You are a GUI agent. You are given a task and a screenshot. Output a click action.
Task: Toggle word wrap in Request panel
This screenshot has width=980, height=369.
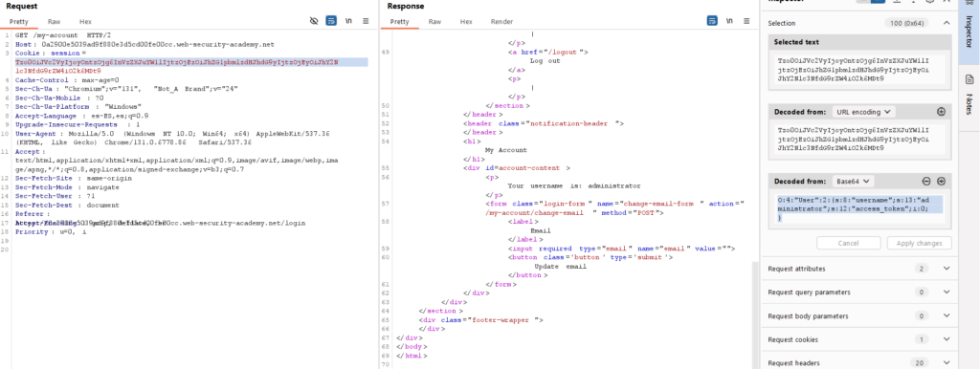point(331,21)
